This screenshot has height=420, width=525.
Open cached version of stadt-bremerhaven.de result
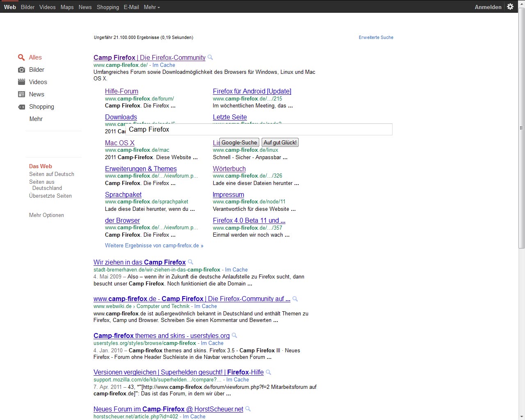click(x=236, y=269)
